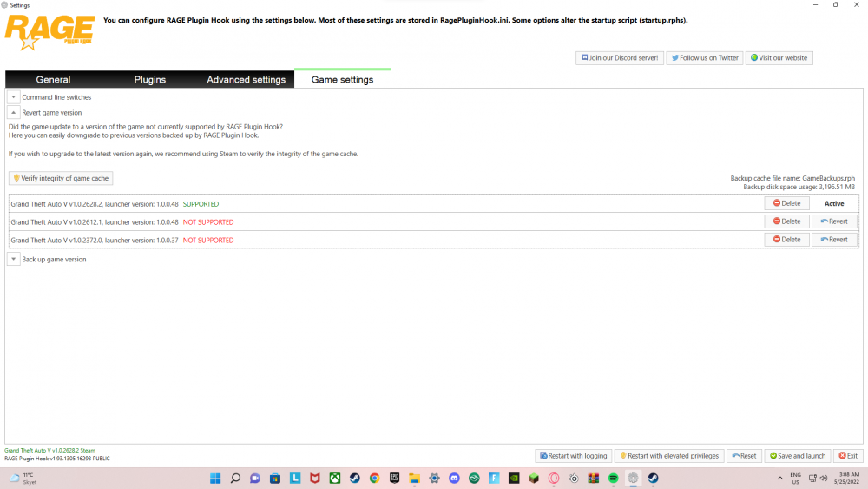Open the Xbox app in taskbar
Image resolution: width=868 pixels, height=489 pixels.
pyautogui.click(x=335, y=479)
